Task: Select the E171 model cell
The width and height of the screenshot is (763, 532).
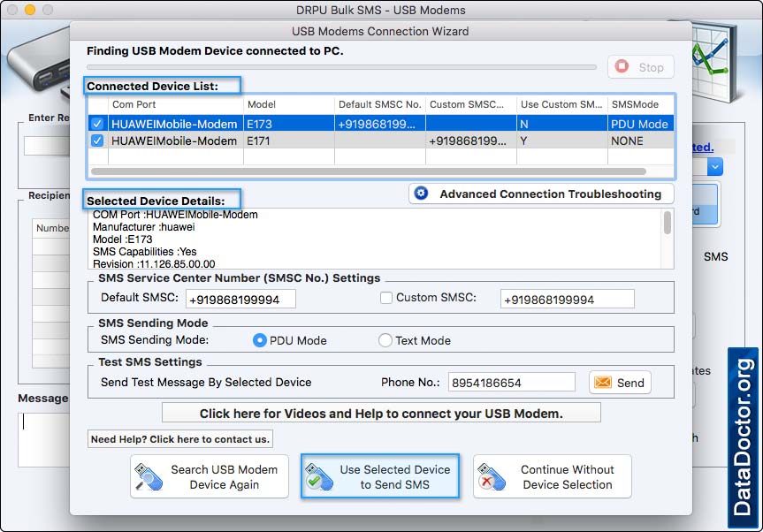Action: pyautogui.click(x=289, y=141)
